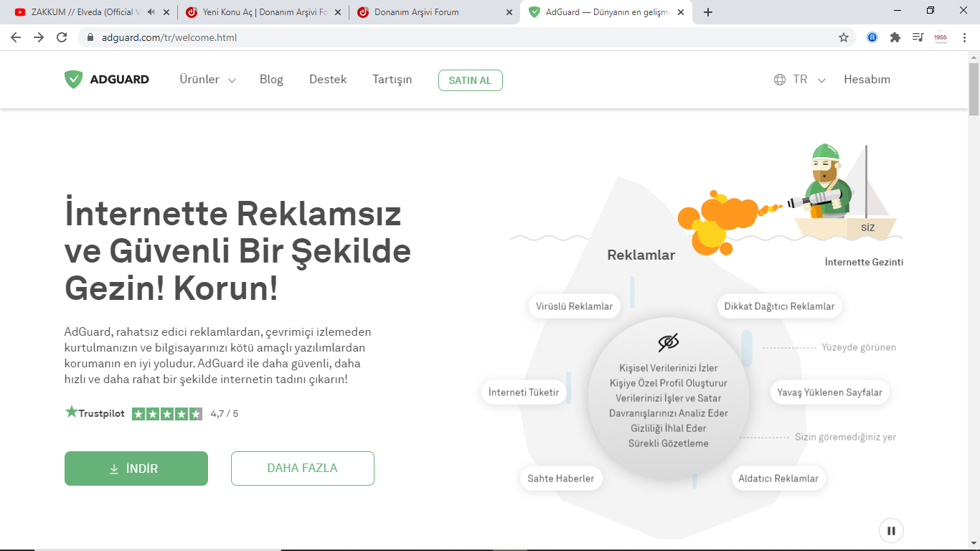
Task: Click the Sizin göremediğiniz yer label
Action: tap(846, 437)
